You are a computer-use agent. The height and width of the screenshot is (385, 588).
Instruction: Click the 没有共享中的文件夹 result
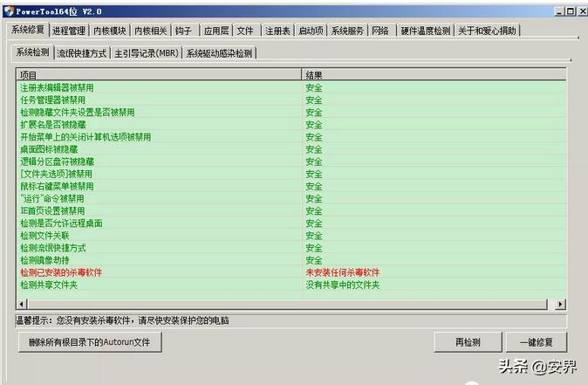pos(342,285)
